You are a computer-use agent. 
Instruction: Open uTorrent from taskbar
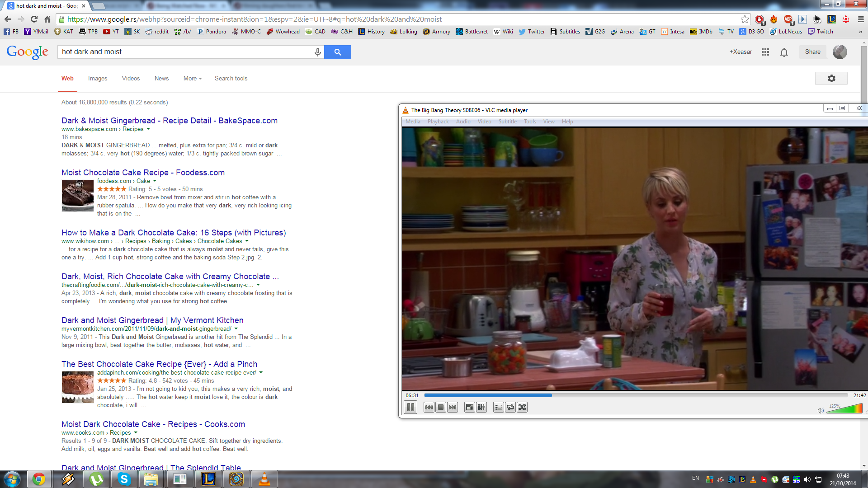(96, 479)
